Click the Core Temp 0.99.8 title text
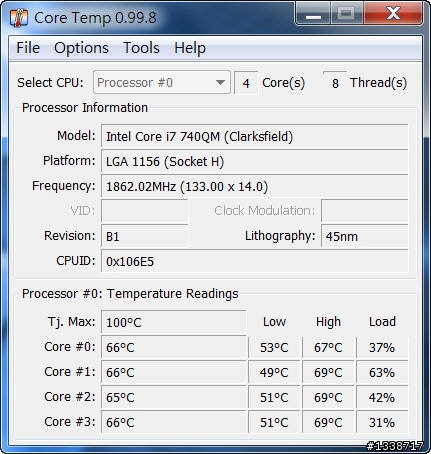Screen dimensions: 431x454 click(95, 18)
